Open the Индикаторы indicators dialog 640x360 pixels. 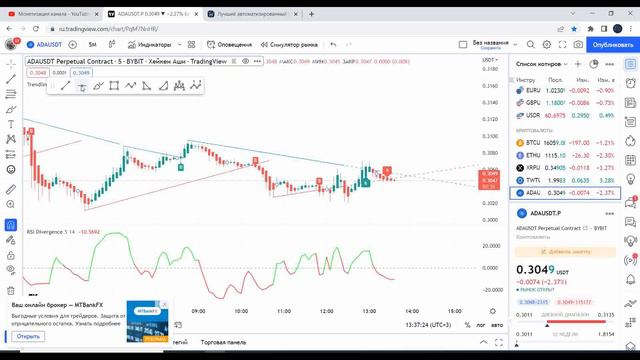tap(149, 44)
